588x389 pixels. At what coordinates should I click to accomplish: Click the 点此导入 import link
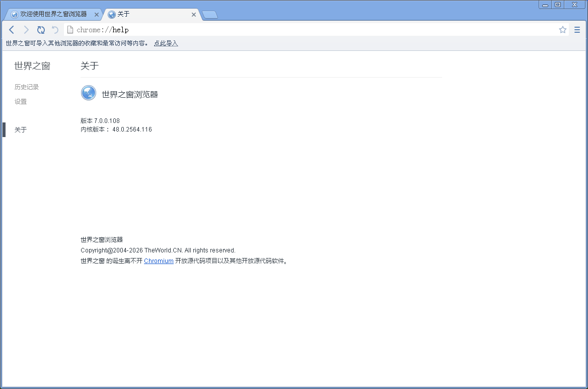tap(166, 43)
